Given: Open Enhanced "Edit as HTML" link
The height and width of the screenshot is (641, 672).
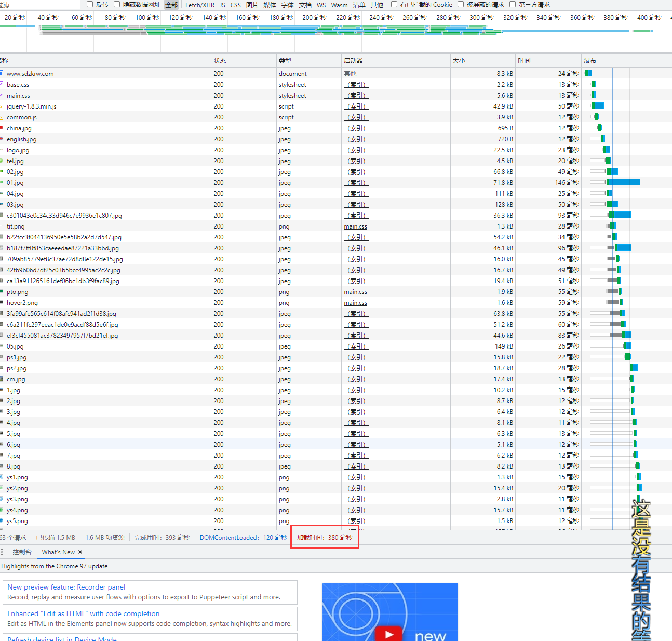Looking at the screenshot, I should click(83, 613).
